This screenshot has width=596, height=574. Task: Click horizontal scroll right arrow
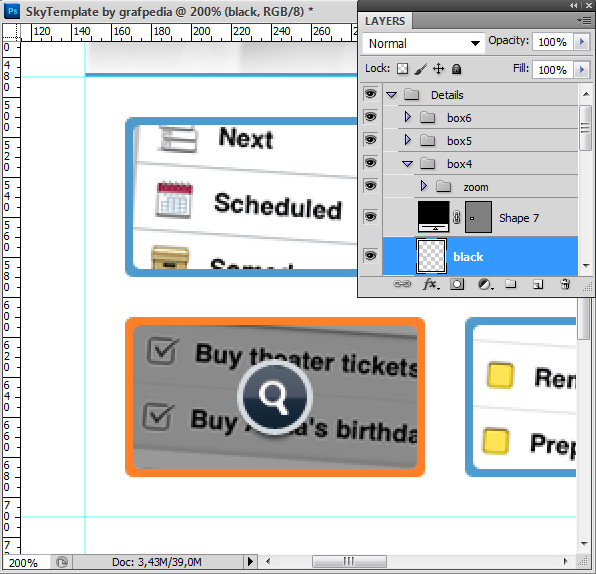[x=565, y=561]
